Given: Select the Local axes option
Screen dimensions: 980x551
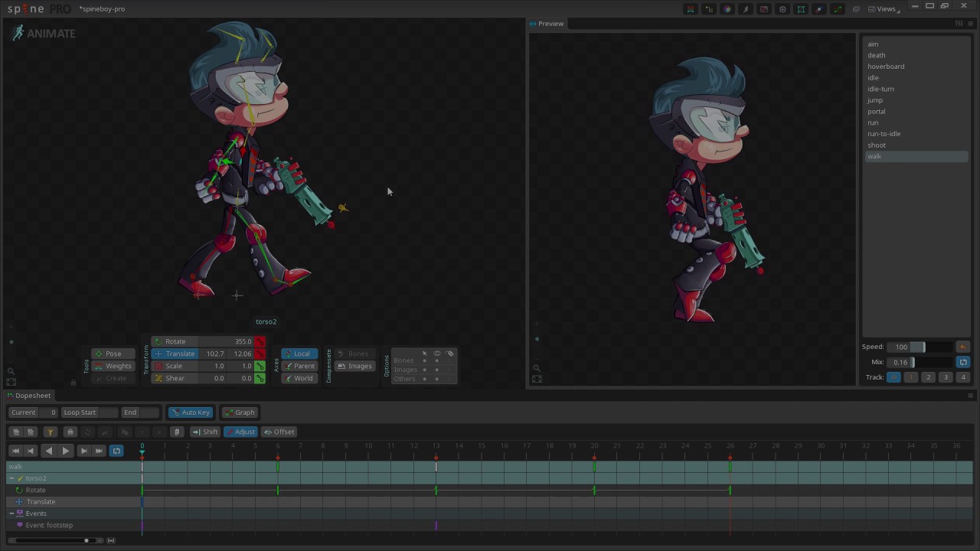Looking at the screenshot, I should (x=299, y=354).
